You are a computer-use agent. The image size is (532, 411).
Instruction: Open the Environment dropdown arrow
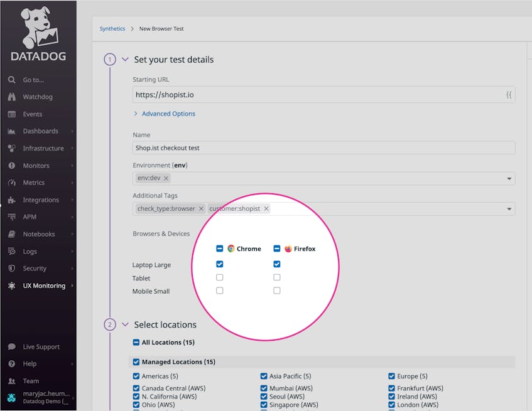coord(509,179)
